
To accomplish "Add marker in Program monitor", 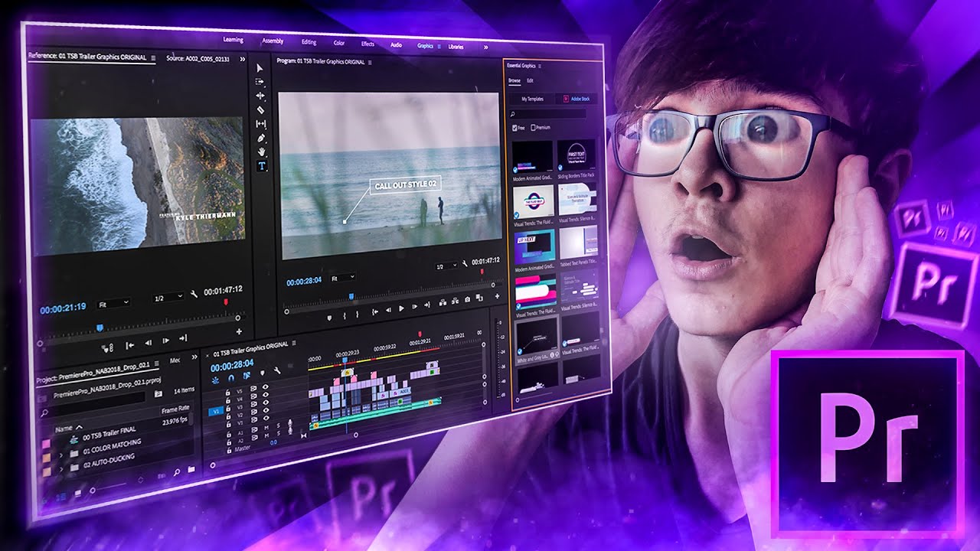I will tap(329, 318).
